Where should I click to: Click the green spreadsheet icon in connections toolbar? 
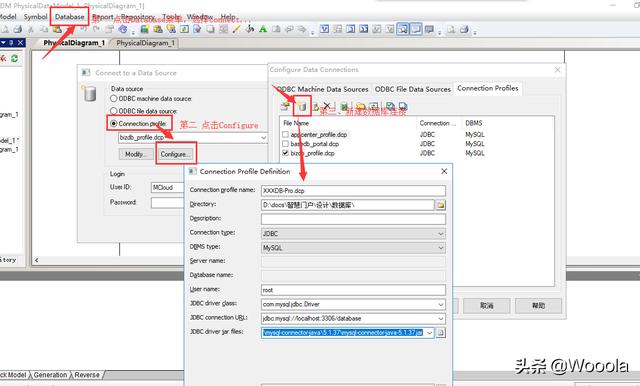[344, 107]
